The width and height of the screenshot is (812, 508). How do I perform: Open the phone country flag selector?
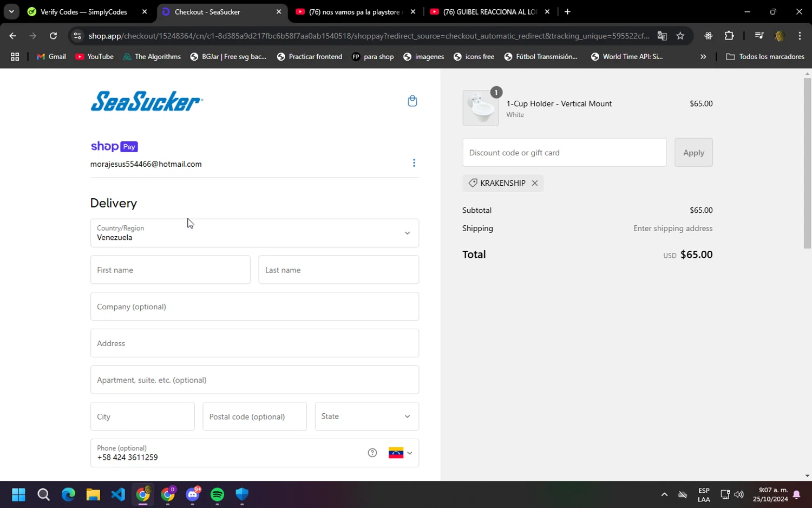coord(400,453)
